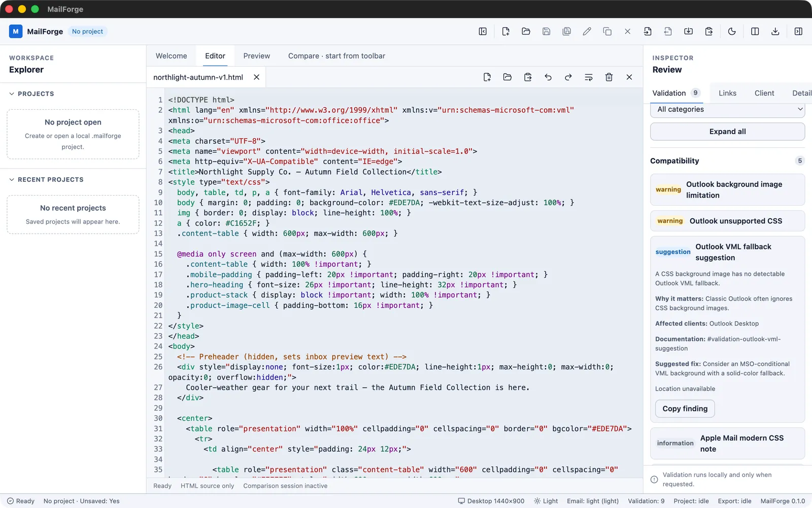
Task: Click the save-all stacked disk icon
Action: tap(566, 31)
